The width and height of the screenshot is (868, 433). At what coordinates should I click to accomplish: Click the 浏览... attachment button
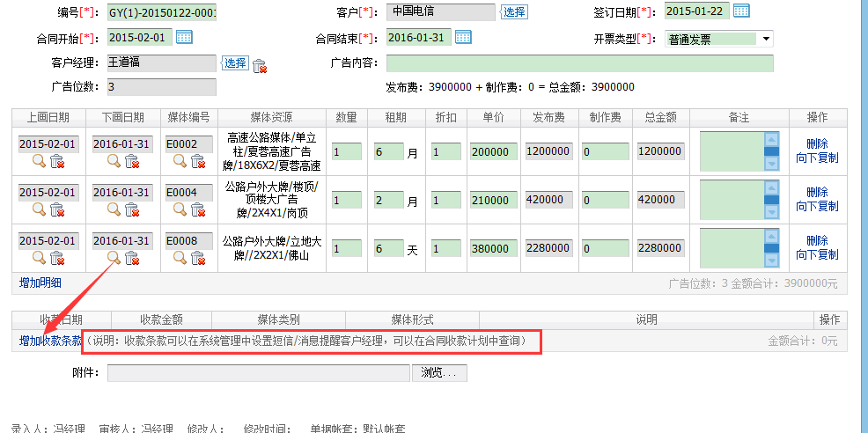pos(438,373)
